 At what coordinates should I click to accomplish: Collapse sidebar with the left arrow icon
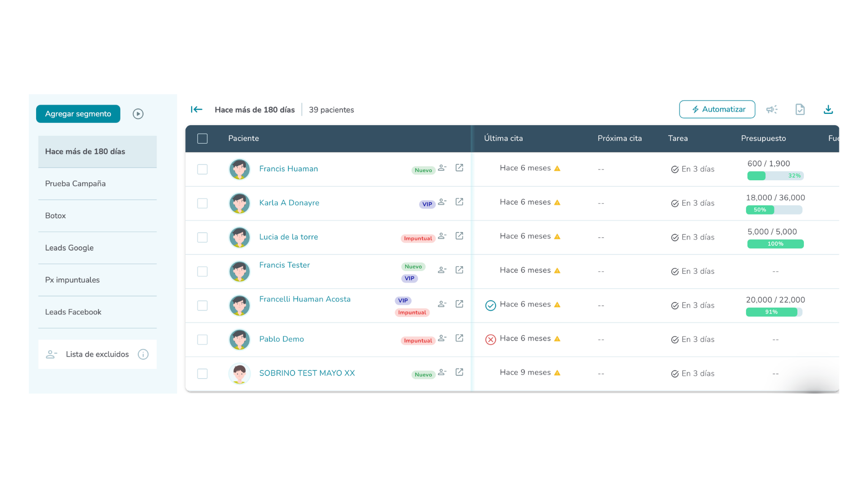coord(196,109)
